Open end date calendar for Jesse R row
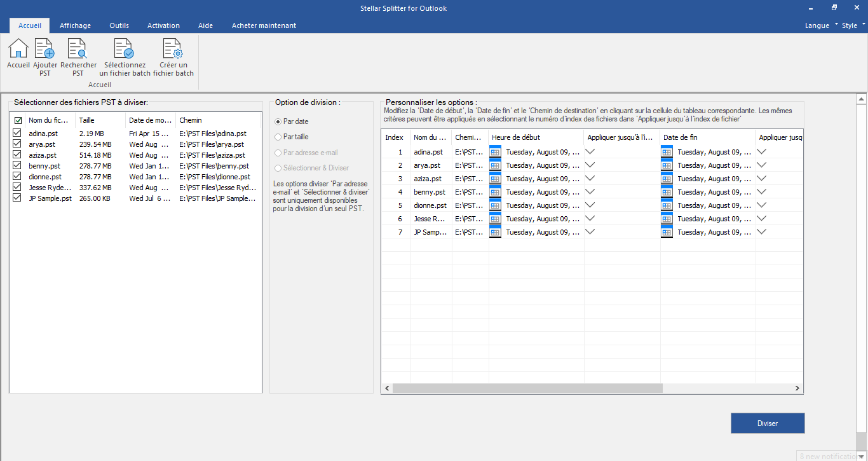868x461 pixels. pos(667,219)
